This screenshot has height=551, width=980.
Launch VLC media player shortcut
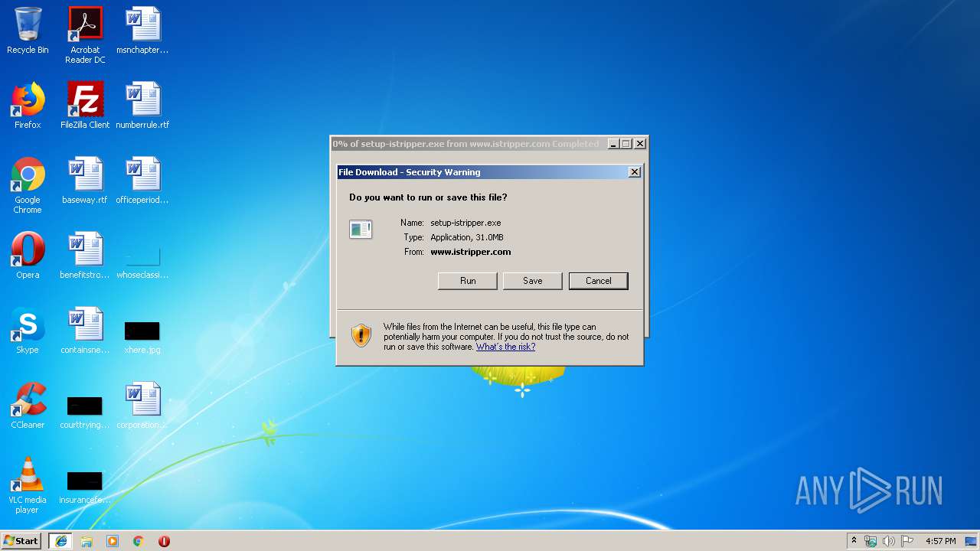point(28,486)
